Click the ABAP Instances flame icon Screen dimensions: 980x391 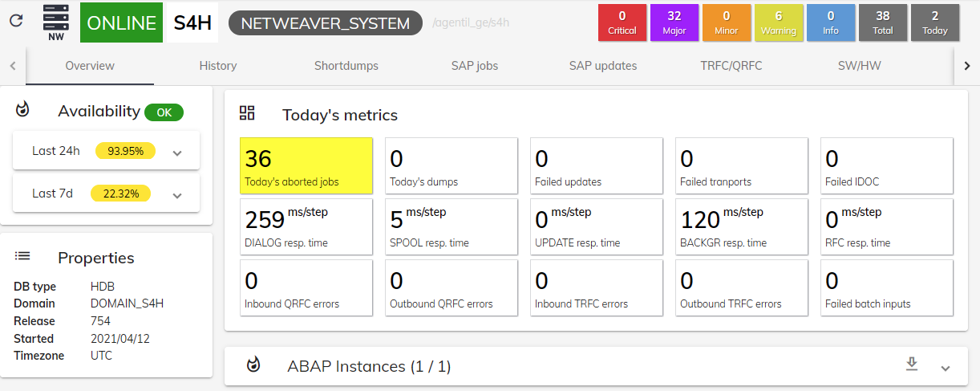[253, 365]
